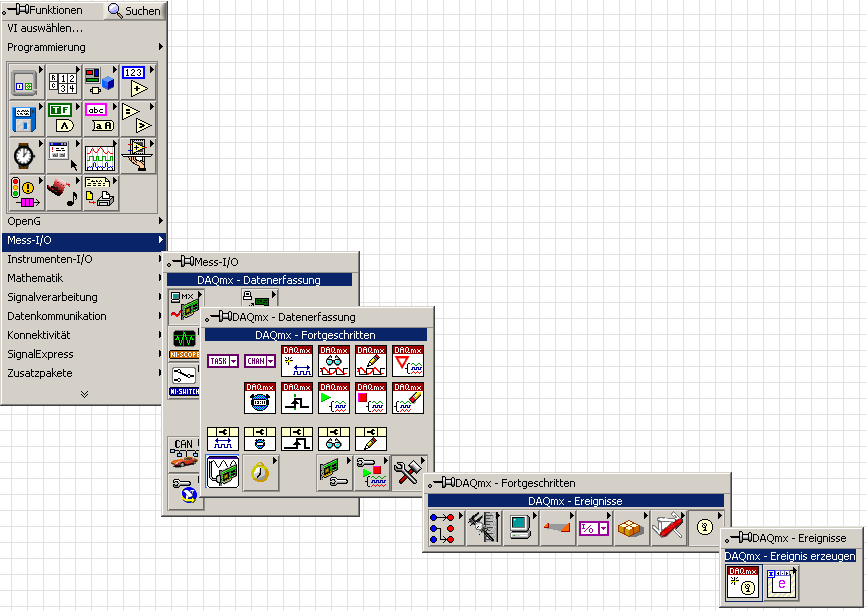Screen dimensions: 867x611
Task: Select the CAN subpalette icon with car
Action: click(x=184, y=454)
